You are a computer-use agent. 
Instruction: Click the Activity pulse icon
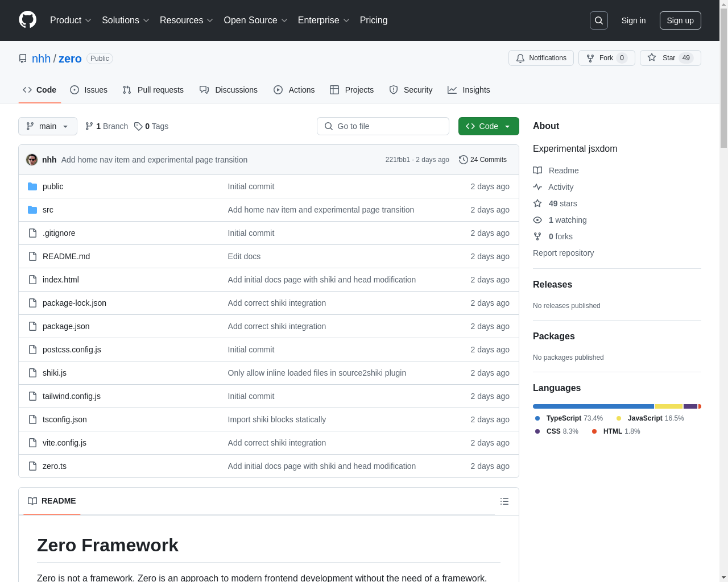(537, 187)
